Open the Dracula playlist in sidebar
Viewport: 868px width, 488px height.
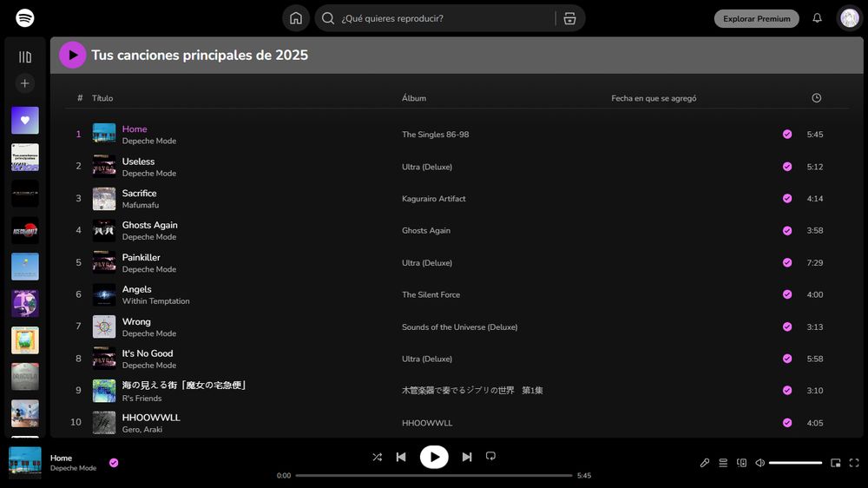[25, 377]
